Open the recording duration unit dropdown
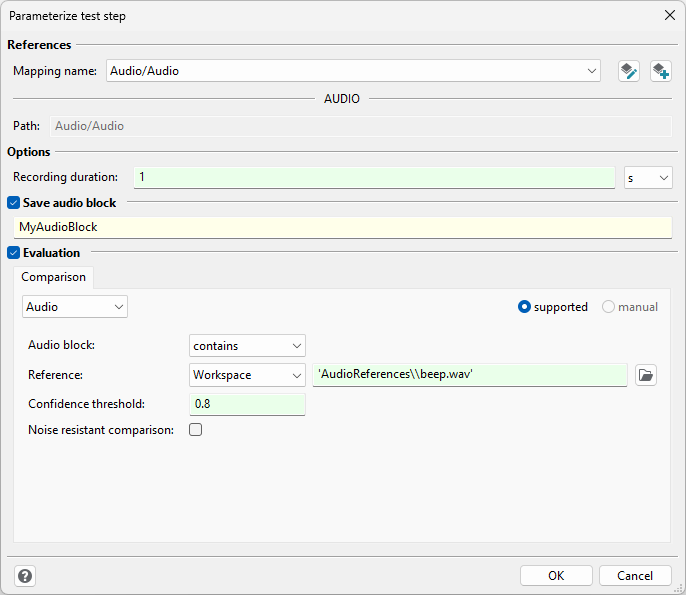 pos(648,178)
